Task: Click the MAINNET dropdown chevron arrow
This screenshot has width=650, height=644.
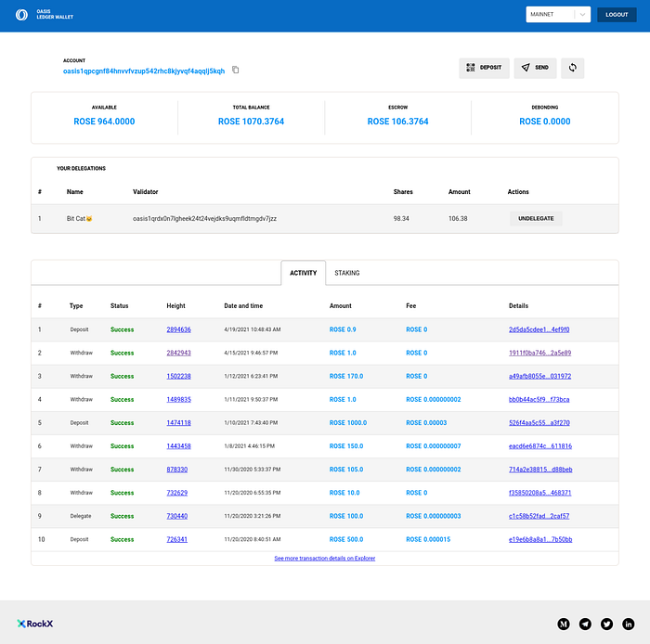Action: tap(582, 15)
